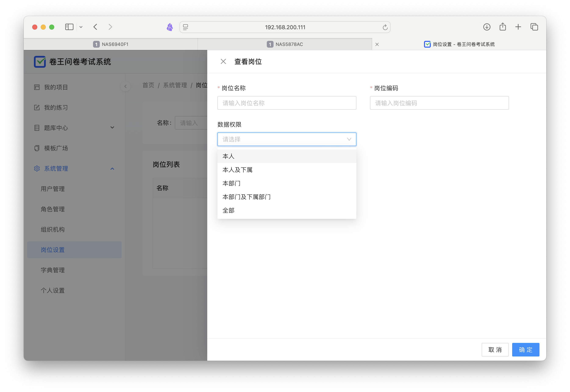
Task: Open 角色管理 under 系统管理
Action: pos(74,209)
